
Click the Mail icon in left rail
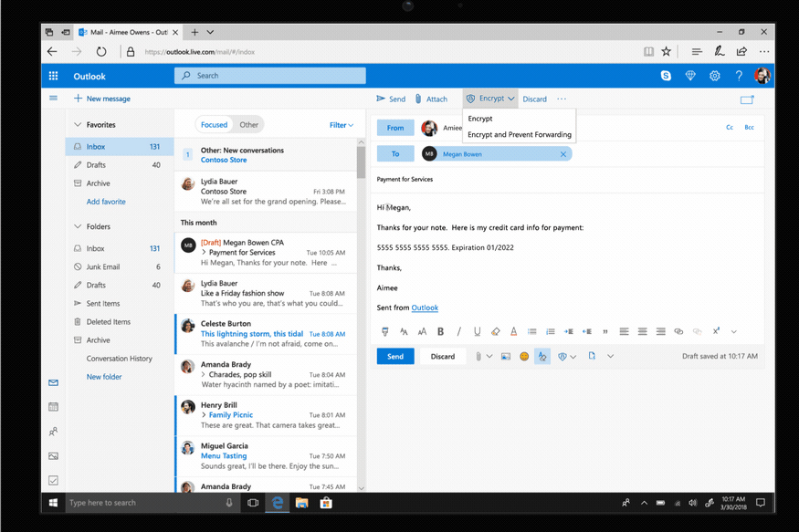(x=53, y=382)
